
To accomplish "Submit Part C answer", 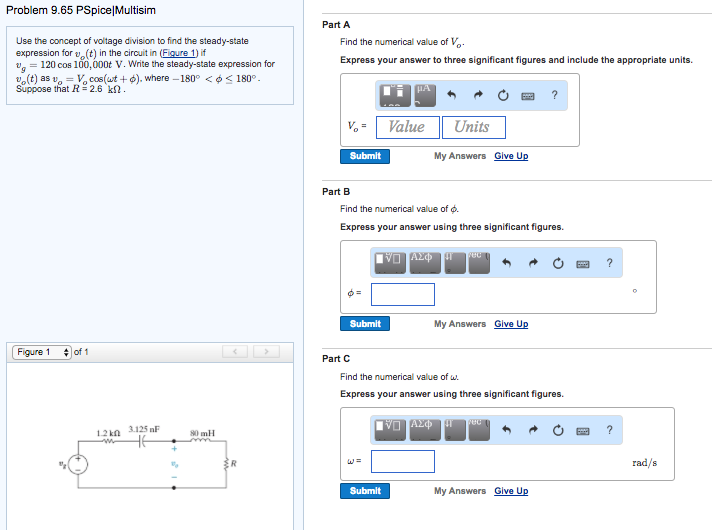I will [x=365, y=491].
